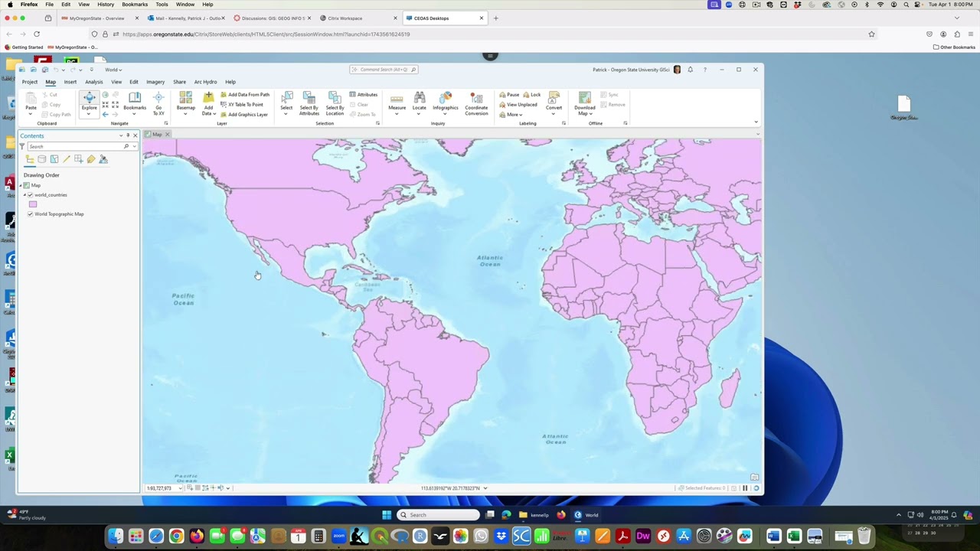Image resolution: width=980 pixels, height=551 pixels.
Task: Open the coordinate display units dropdown
Action: [x=485, y=488]
